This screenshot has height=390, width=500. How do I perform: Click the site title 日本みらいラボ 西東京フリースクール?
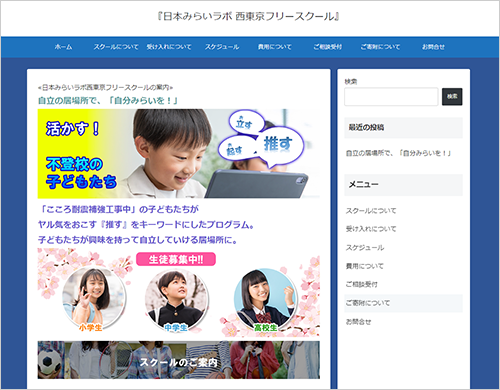pyautogui.click(x=249, y=16)
